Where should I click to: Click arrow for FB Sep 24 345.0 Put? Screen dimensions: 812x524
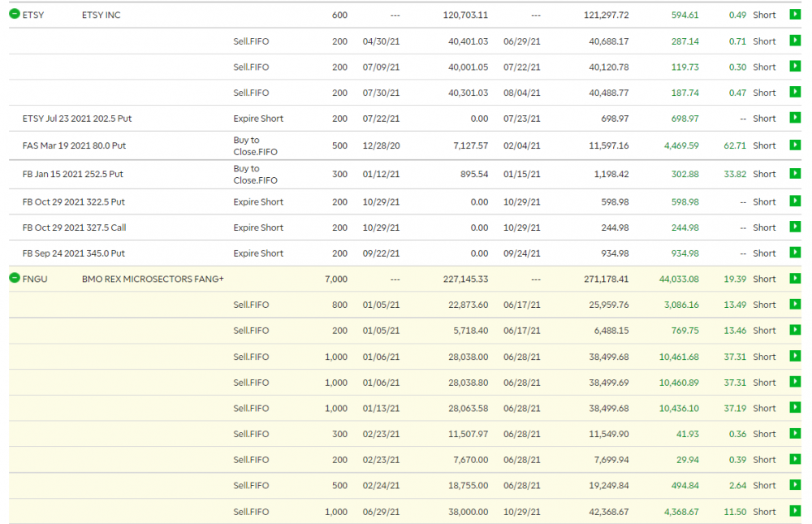tap(795, 253)
